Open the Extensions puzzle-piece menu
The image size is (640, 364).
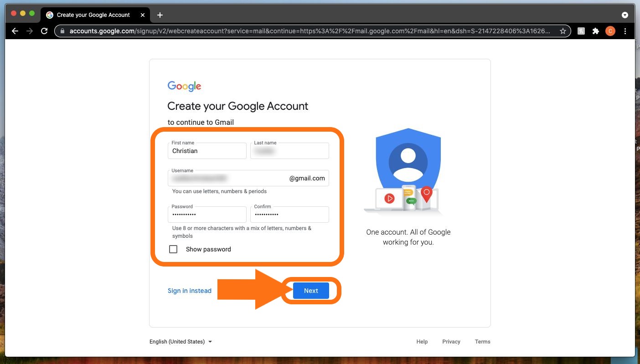coord(596,31)
